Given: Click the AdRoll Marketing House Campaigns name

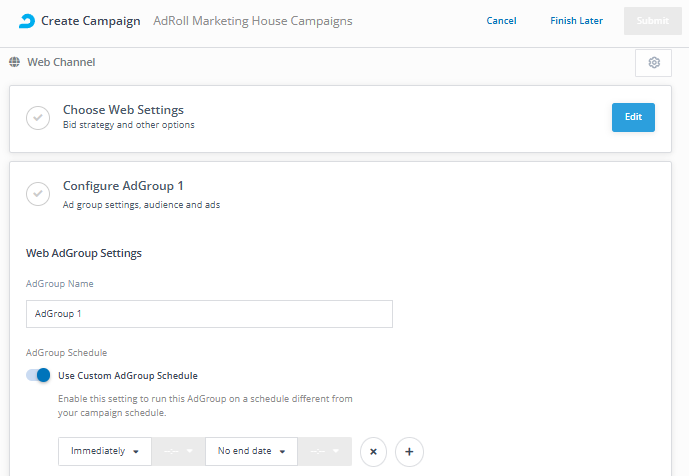Looking at the screenshot, I should pos(253,21).
